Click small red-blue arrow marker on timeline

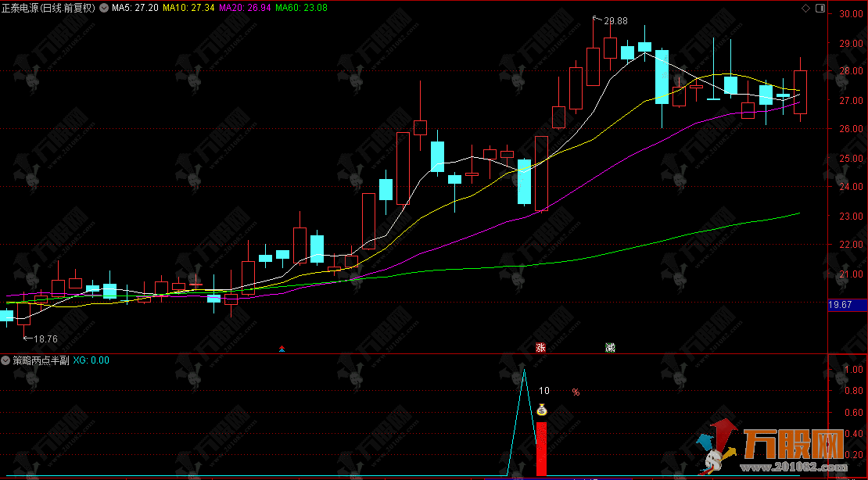tap(282, 349)
